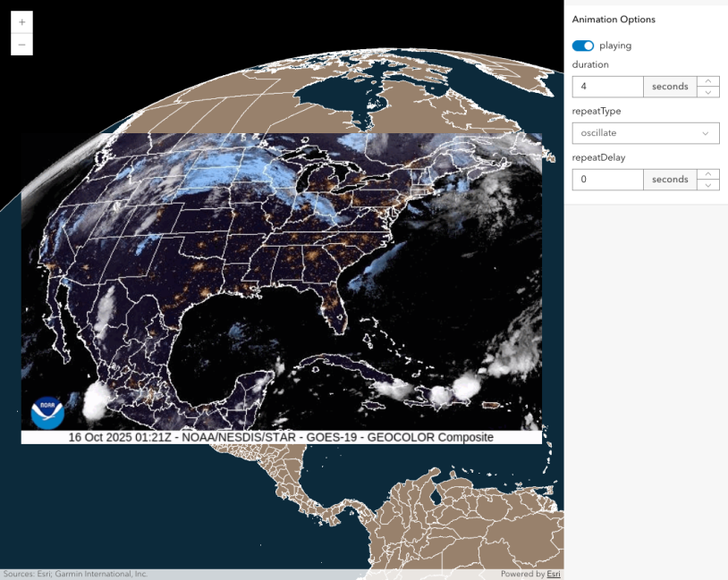Zoom out on the map
Screen dimensions: 728x580
tap(21, 45)
